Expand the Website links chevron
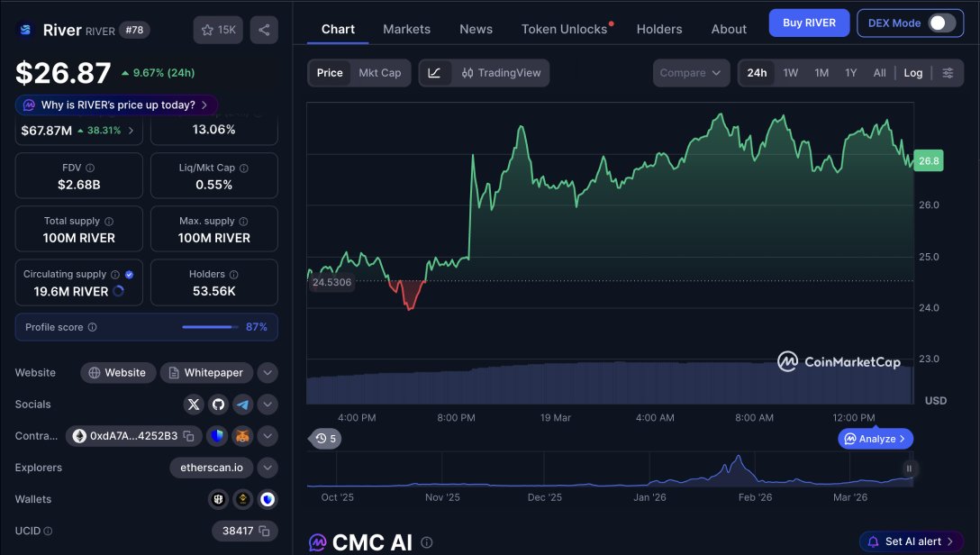The image size is (980, 555). pos(268,372)
